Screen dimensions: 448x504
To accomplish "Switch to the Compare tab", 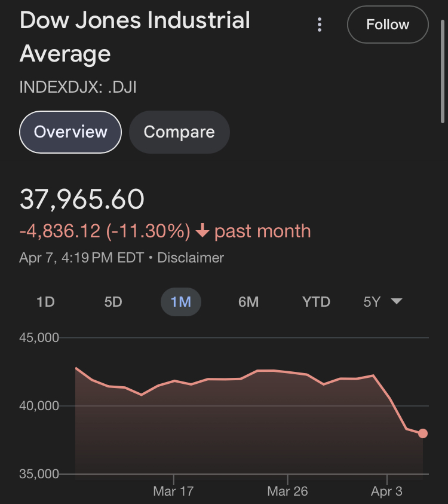I will [x=179, y=132].
